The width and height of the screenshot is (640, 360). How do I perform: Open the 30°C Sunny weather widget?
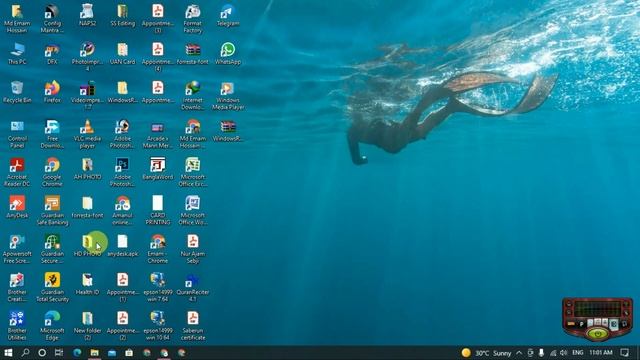(486, 353)
